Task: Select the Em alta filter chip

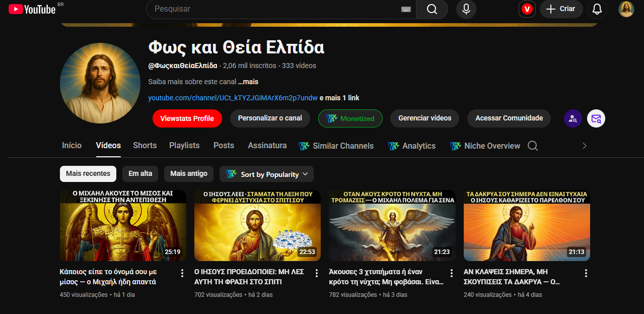Action: pyautogui.click(x=140, y=173)
